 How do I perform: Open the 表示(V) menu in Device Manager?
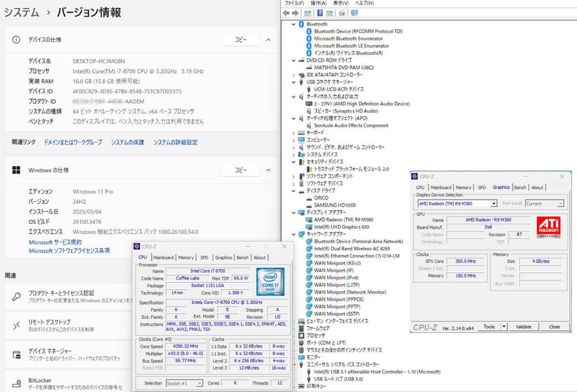click(x=341, y=3)
